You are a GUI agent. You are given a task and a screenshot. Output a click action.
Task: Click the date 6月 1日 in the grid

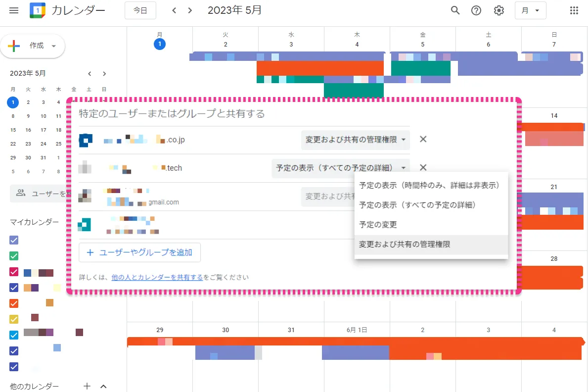click(x=357, y=330)
